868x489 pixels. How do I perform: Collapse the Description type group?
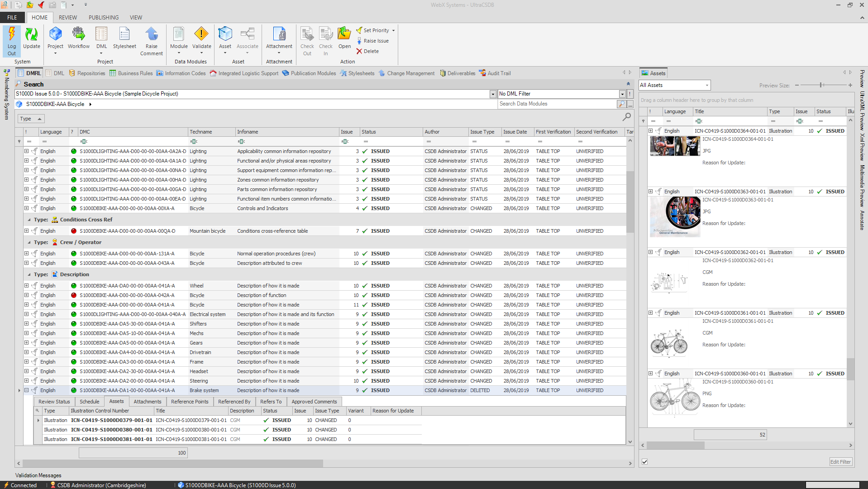(29, 274)
